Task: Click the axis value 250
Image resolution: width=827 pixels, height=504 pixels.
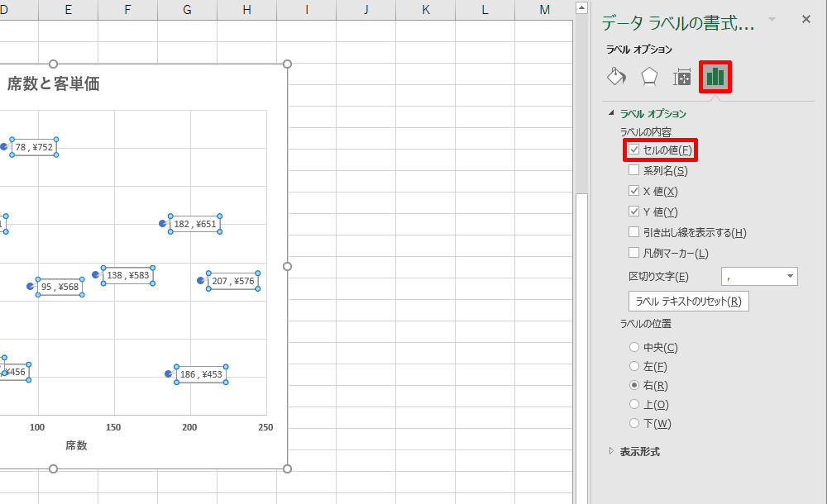Action: click(x=265, y=427)
